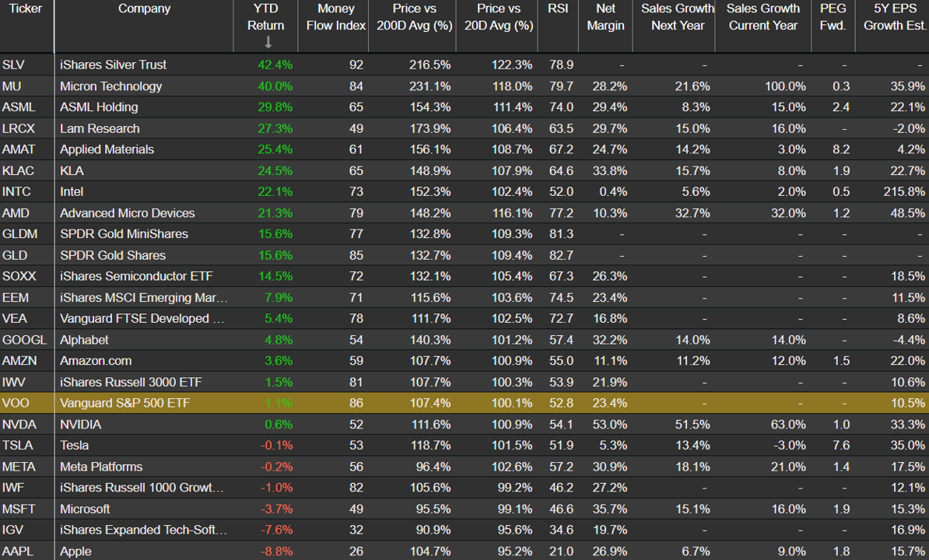Sort by RSI column header
929x560 pixels.
pyautogui.click(x=558, y=9)
